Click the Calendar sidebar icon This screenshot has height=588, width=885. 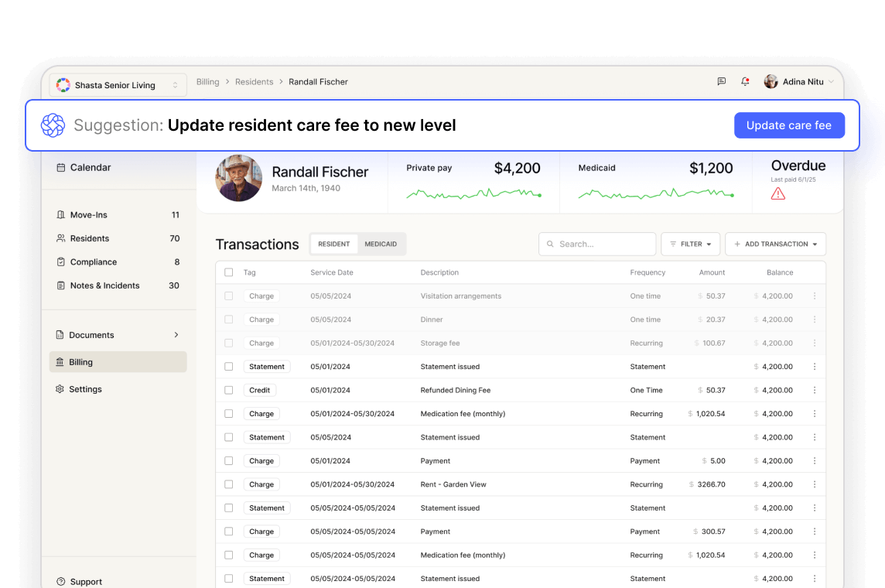pyautogui.click(x=60, y=168)
